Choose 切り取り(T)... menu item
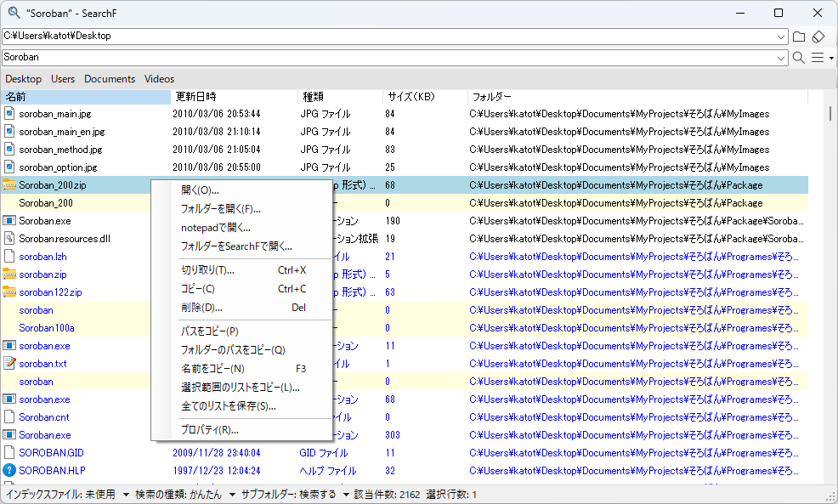Image resolution: width=838 pixels, height=504 pixels. coord(241,270)
